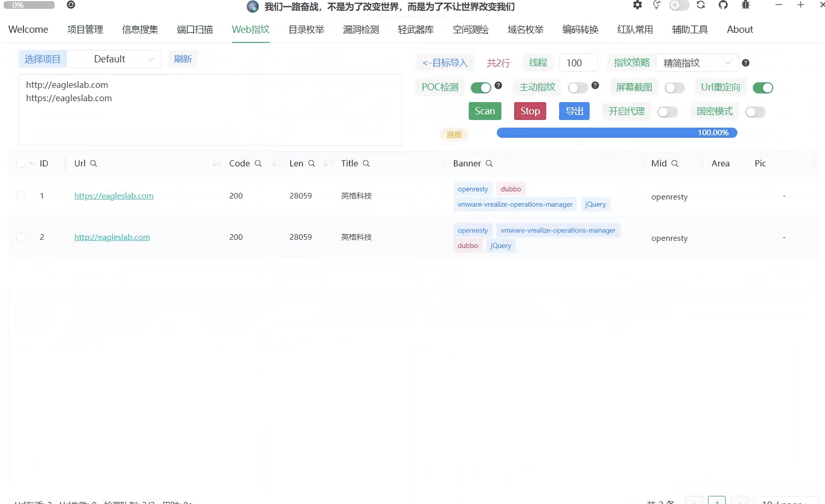Click the bug report icon

click(745, 5)
